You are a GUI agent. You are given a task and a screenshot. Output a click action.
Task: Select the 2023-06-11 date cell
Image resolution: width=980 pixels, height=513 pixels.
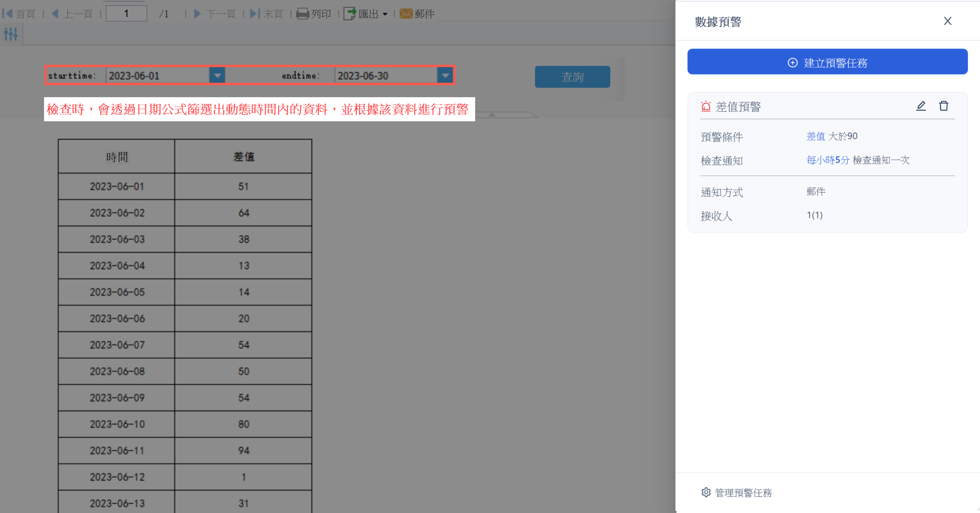point(116,450)
